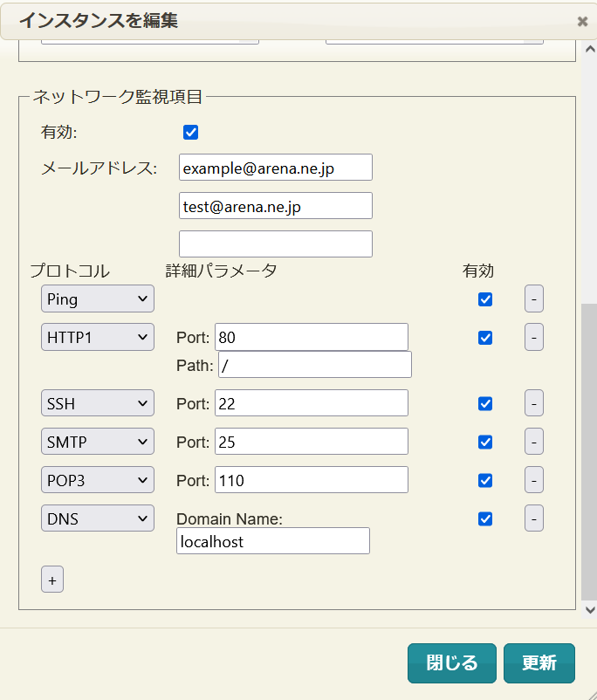597x700 pixels.
Task: Remove the Ping row with minus button
Action: tap(534, 299)
